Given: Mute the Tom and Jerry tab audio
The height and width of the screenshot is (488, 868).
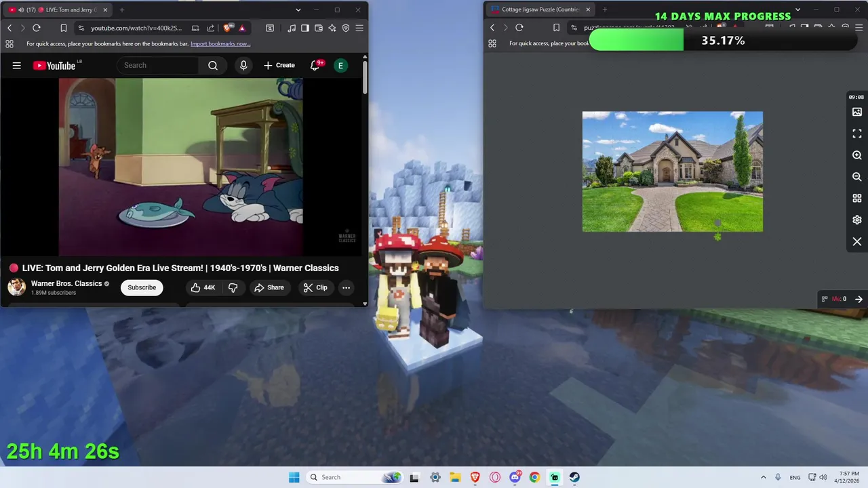Looking at the screenshot, I should click(21, 10).
